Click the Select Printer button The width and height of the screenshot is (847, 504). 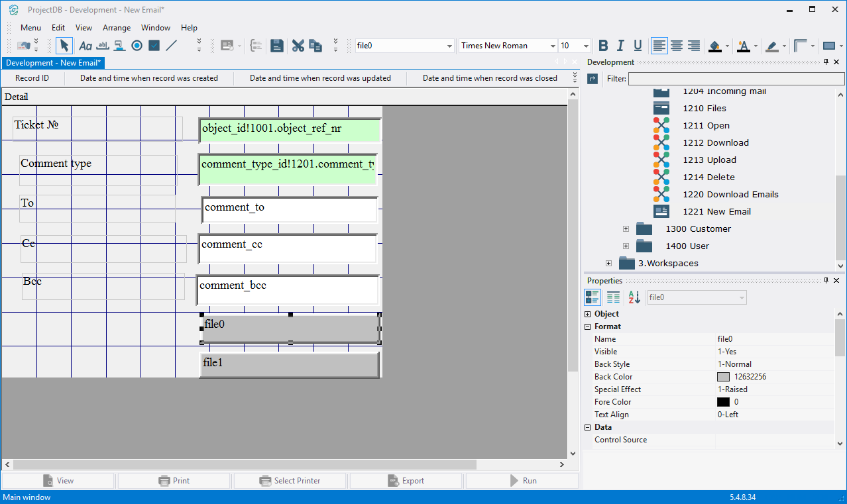[290, 481]
